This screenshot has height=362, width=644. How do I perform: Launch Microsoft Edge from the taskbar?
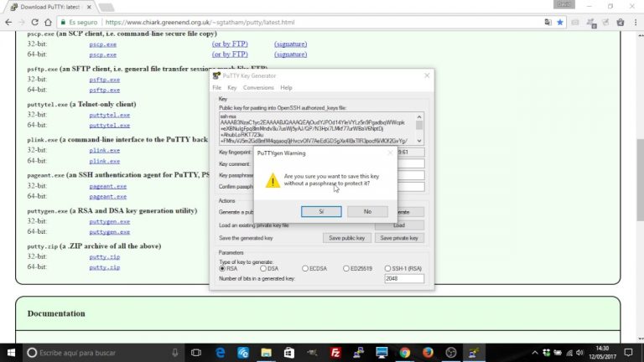point(221,353)
